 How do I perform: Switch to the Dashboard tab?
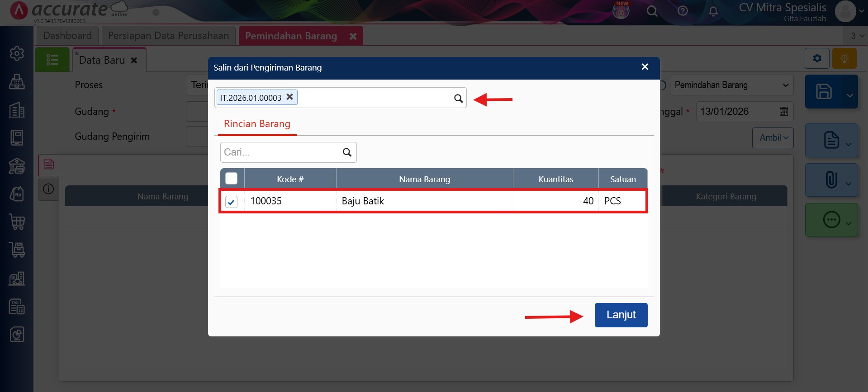pos(67,36)
